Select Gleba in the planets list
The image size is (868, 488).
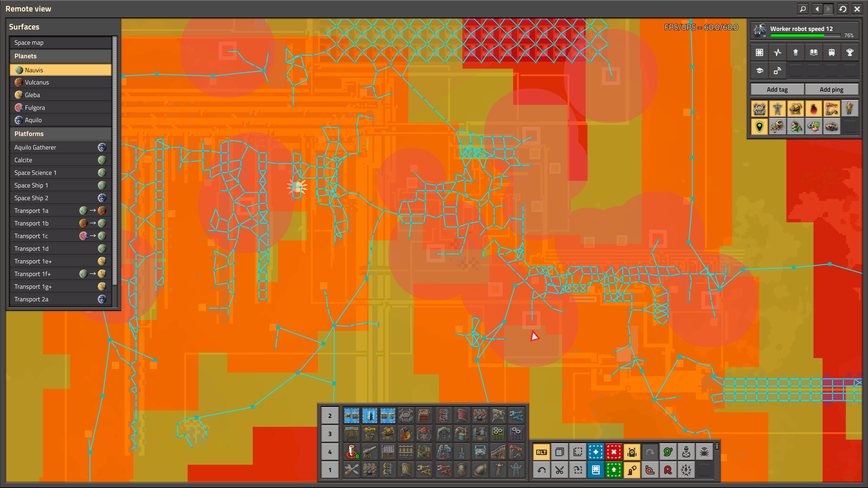coord(61,95)
